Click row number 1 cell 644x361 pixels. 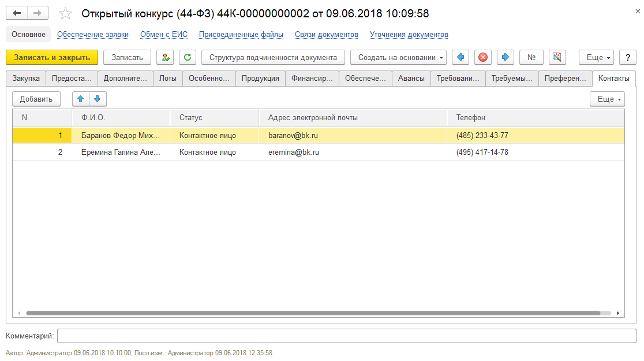(x=42, y=135)
